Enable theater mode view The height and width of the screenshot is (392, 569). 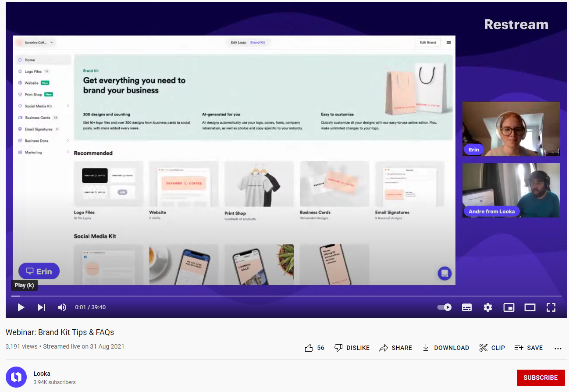click(x=530, y=307)
